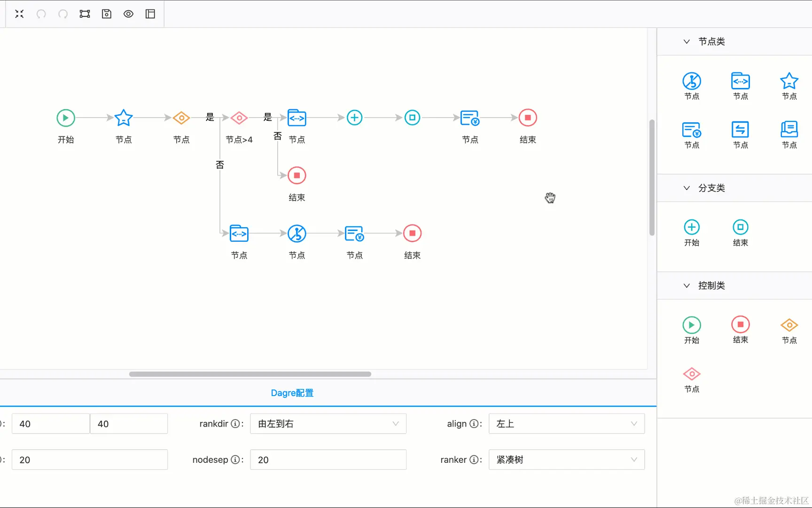Click the 是 edge label after orange diamond

point(210,117)
